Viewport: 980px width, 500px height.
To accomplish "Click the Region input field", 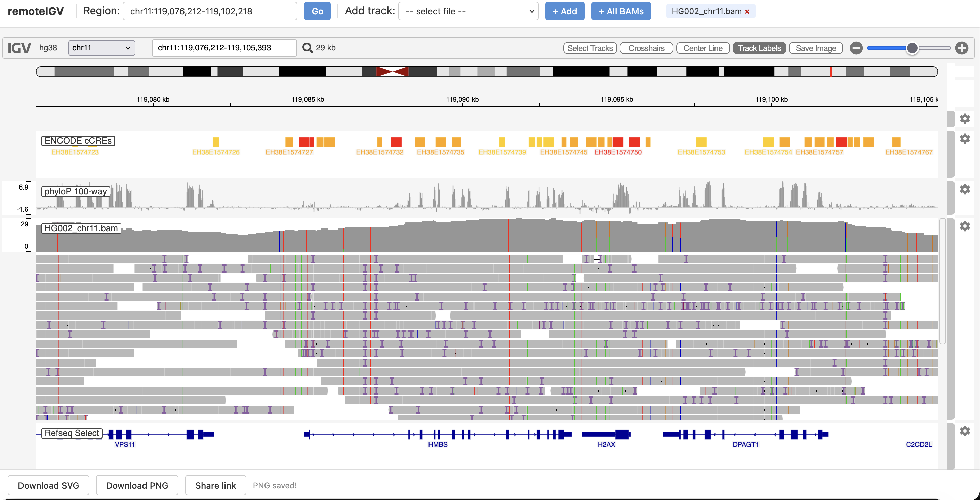I will [210, 11].
